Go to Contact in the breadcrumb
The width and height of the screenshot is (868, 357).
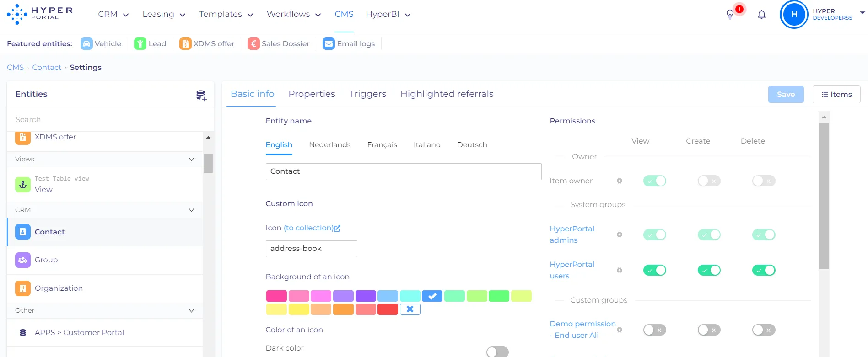47,67
